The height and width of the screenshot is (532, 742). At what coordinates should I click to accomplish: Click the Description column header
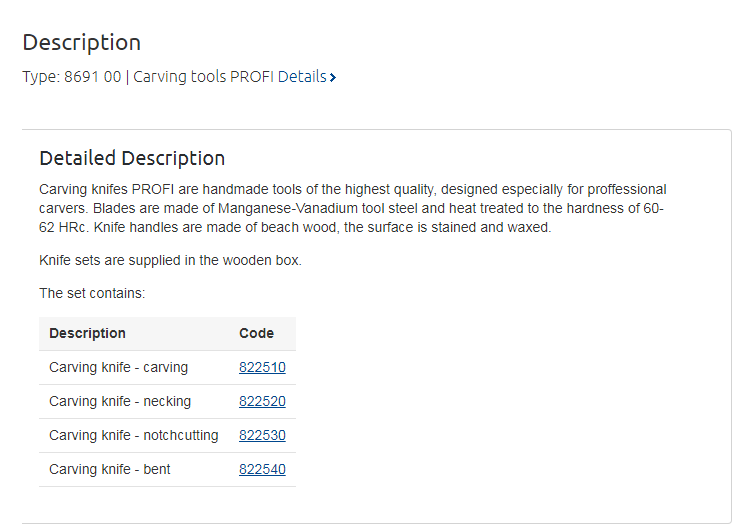[x=87, y=333]
